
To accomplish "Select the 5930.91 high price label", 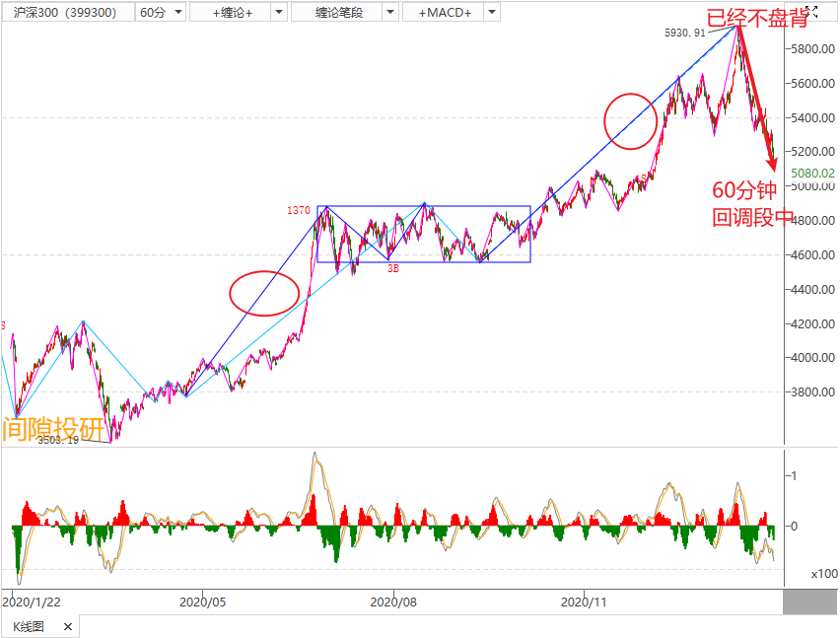I will tap(686, 33).
